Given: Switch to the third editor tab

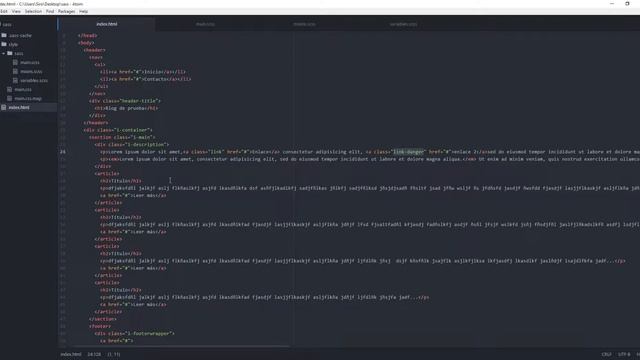Looking at the screenshot, I should [304, 24].
